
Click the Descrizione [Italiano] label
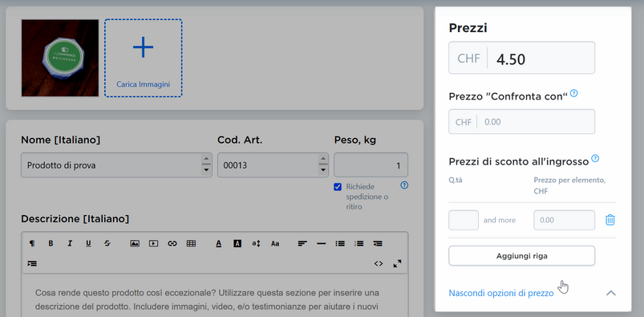(75, 219)
